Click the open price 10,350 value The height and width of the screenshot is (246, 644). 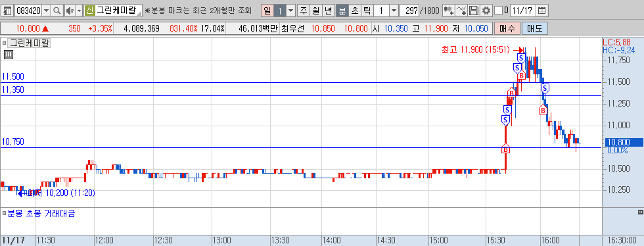(396, 29)
